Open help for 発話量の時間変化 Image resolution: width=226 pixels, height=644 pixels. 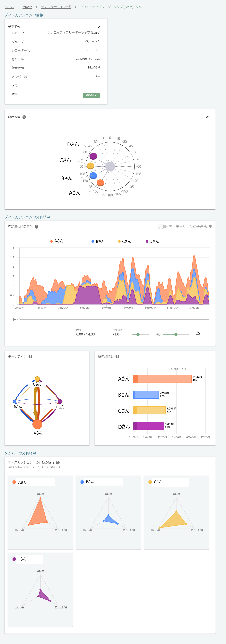37,227
